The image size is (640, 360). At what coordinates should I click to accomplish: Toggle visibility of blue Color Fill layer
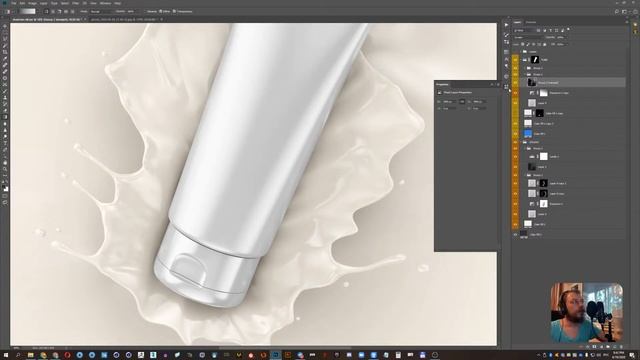pos(516,133)
